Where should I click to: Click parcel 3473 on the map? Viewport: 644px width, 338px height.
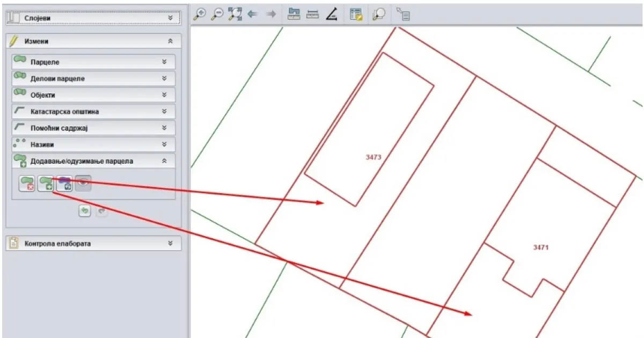click(x=373, y=157)
